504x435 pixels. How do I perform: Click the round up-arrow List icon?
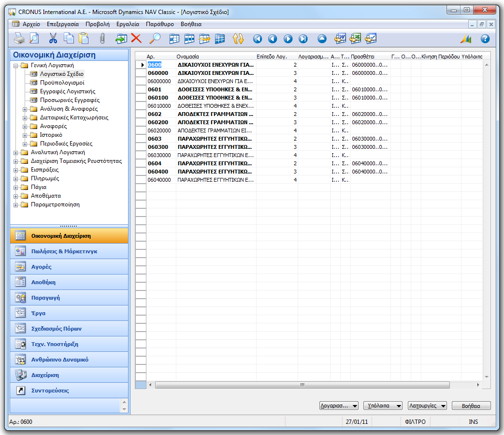point(322,39)
